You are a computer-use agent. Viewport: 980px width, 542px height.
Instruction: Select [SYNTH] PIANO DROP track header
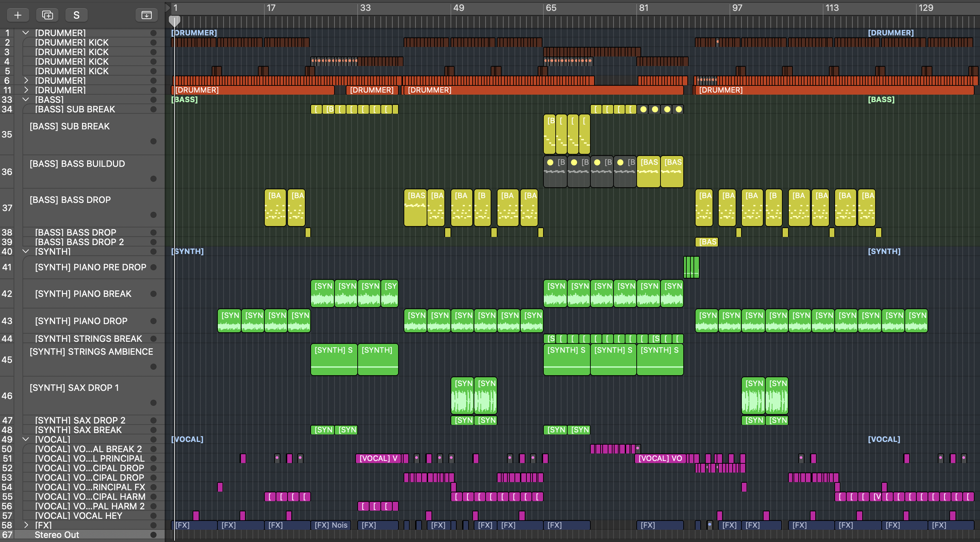click(x=82, y=321)
